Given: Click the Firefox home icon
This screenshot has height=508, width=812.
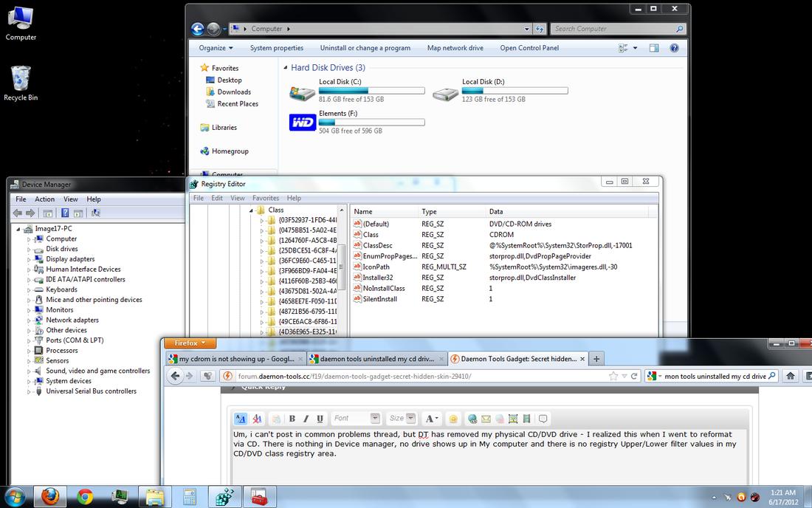Looking at the screenshot, I should (791, 376).
